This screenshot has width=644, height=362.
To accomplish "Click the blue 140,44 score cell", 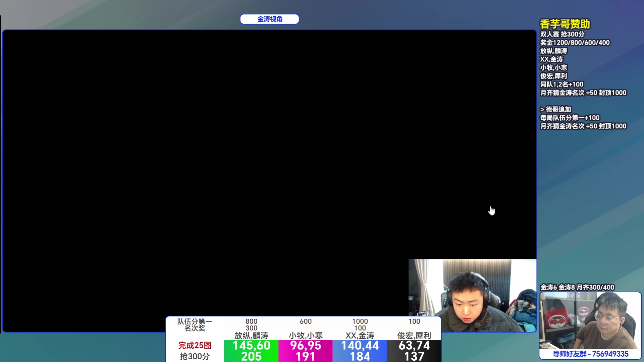I will tap(360, 346).
